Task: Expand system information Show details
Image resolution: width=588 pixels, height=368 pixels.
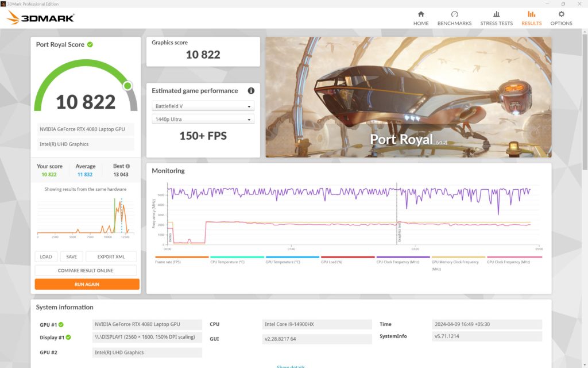Action: point(291,366)
